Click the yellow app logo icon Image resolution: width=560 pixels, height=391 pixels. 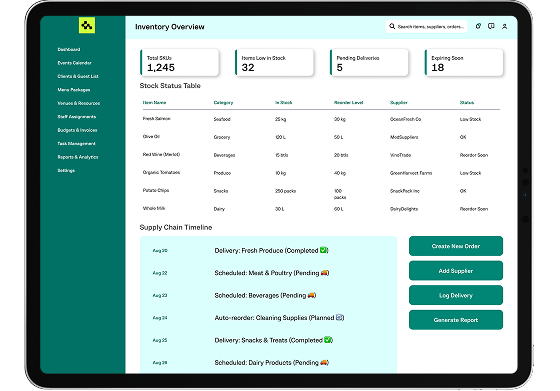tap(87, 25)
